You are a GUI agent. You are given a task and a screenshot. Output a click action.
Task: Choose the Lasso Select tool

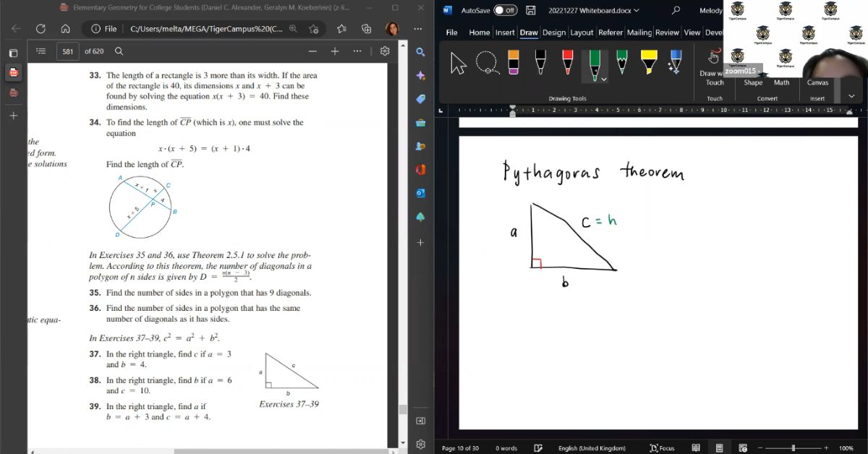coord(487,64)
